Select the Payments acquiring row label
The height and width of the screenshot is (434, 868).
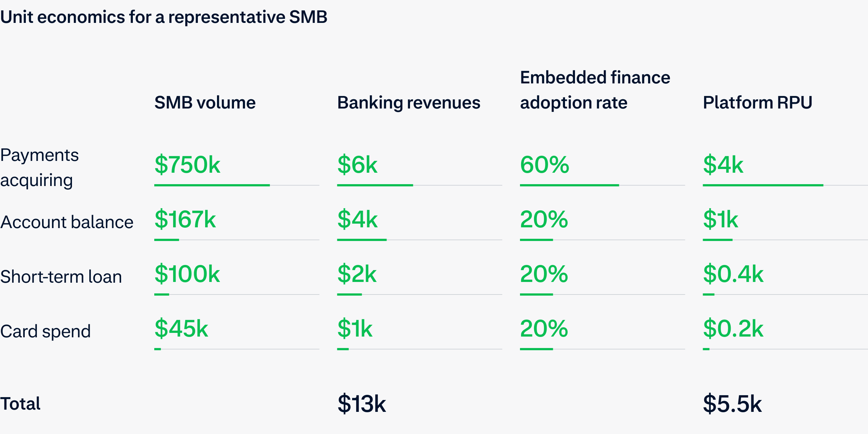click(39, 168)
